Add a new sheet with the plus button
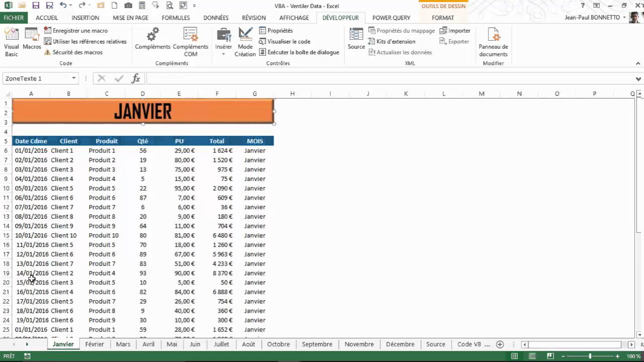Screen dimensions: 644x362 [x=500, y=344]
